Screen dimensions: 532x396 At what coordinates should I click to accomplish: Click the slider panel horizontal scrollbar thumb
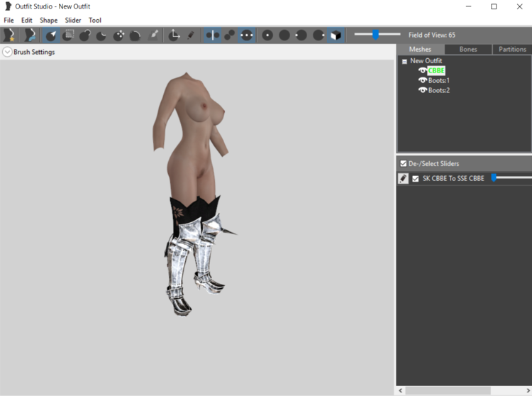(x=448, y=390)
